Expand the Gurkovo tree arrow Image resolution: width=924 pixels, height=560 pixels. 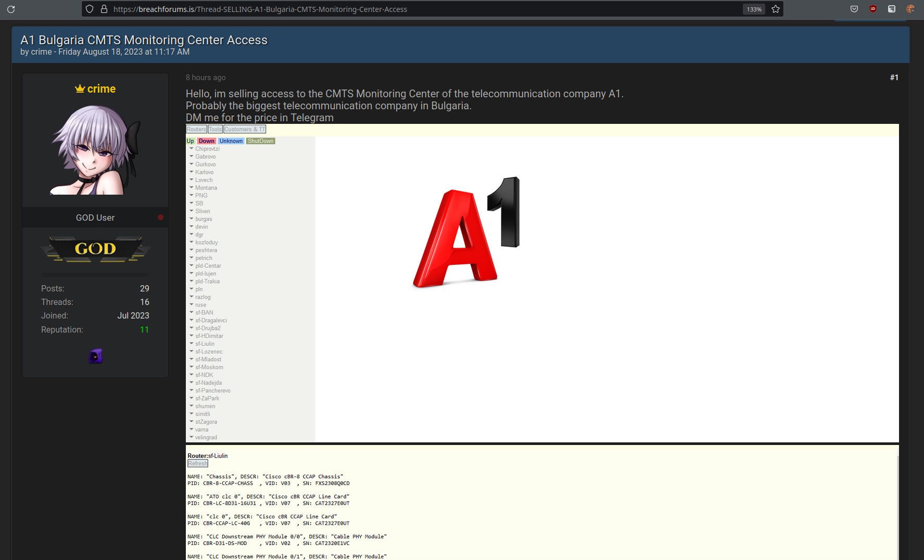(191, 164)
